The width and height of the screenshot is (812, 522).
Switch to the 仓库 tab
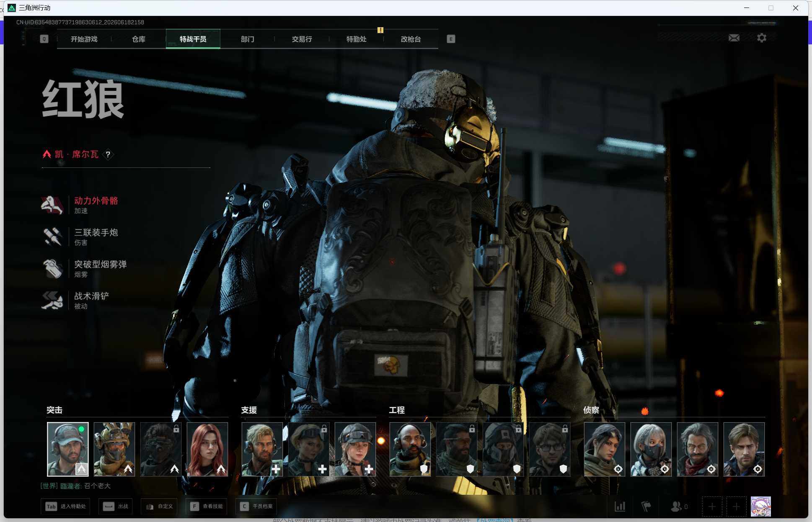(139, 39)
